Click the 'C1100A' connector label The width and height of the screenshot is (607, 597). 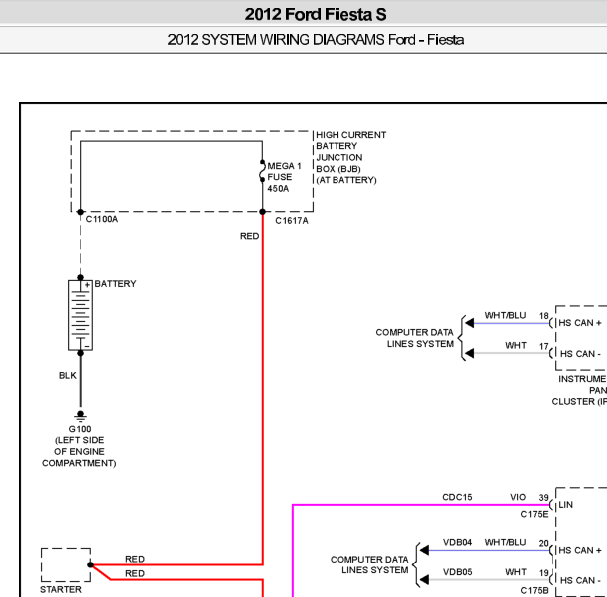coord(102,220)
